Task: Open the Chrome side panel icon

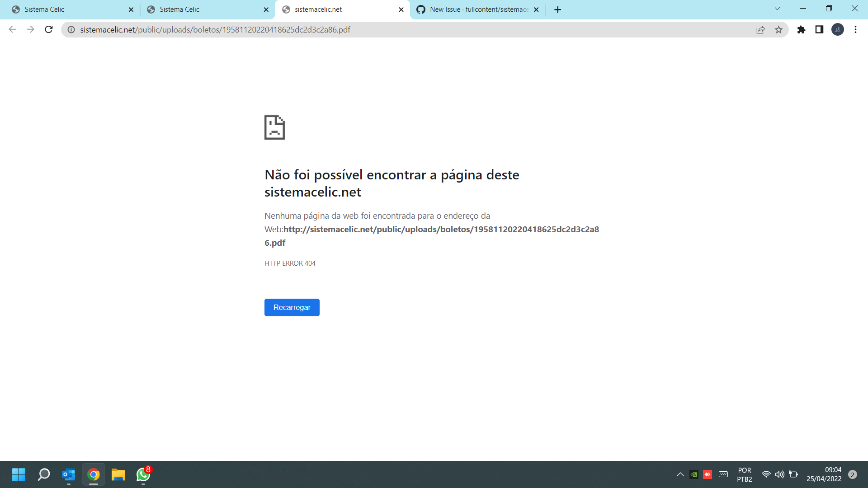Action: pos(820,29)
